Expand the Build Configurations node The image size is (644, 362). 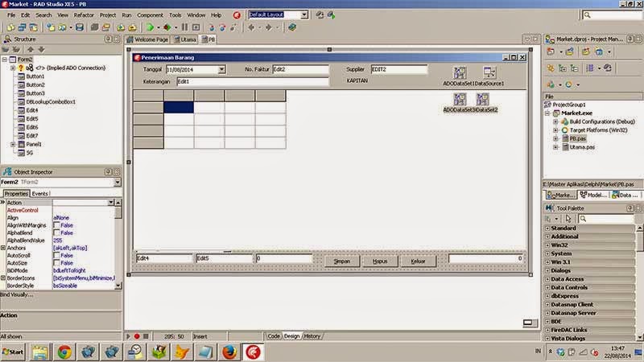coord(555,121)
